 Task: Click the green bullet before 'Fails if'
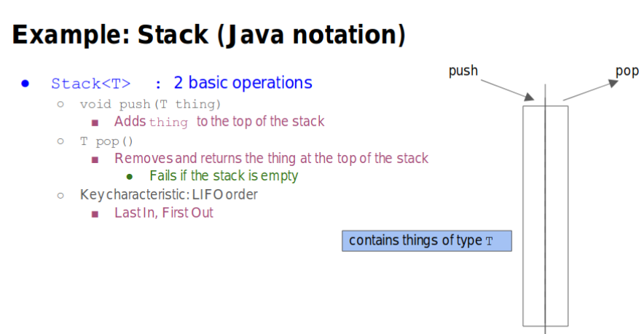pos(130,177)
